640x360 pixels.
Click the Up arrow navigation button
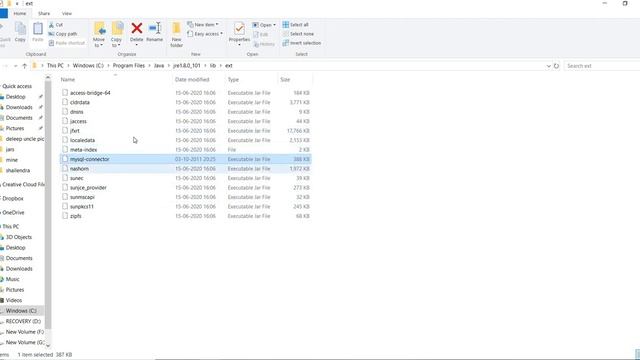click(x=24, y=66)
